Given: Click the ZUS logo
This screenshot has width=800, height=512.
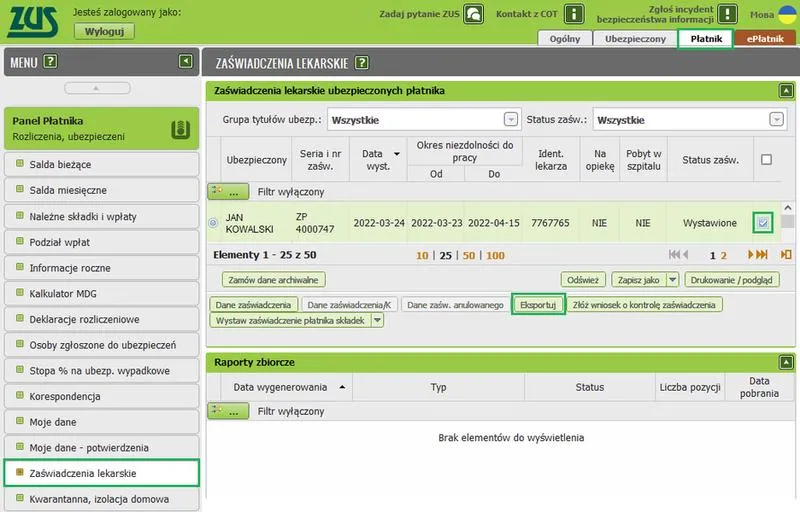Looking at the screenshot, I should (32, 22).
